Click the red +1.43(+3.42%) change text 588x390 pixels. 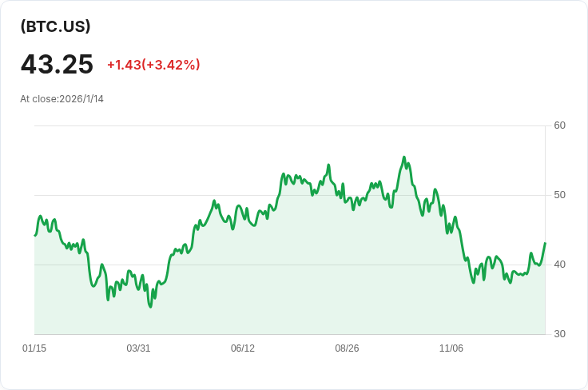click(153, 65)
